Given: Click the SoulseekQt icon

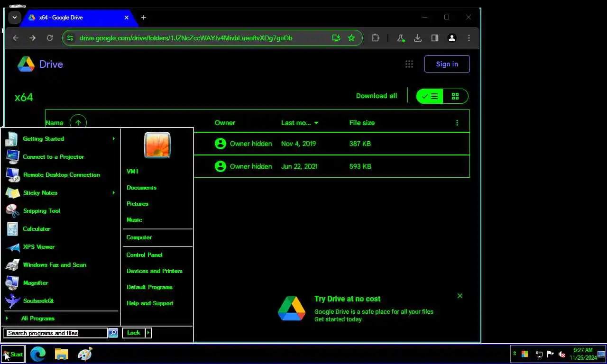Looking at the screenshot, I should [x=13, y=301].
